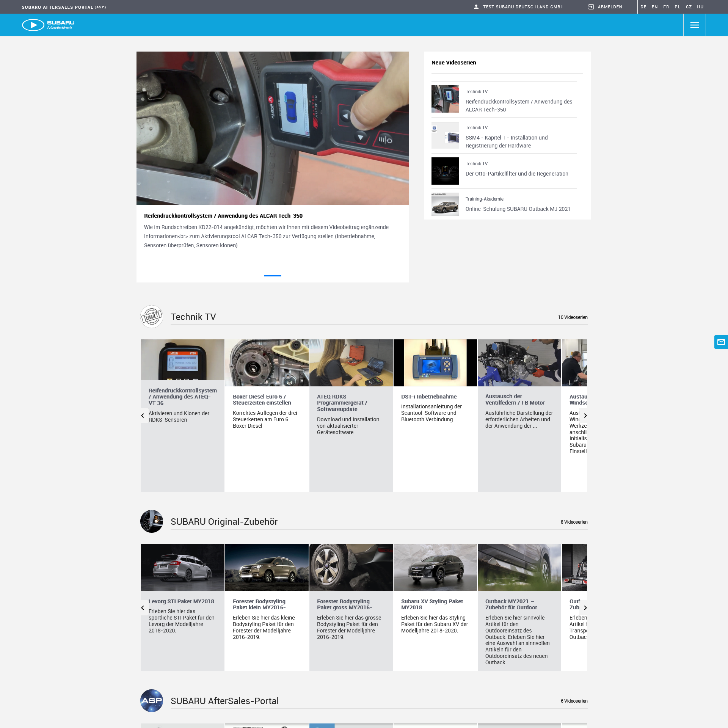This screenshot has height=728, width=728.
Task: Advance Original-Zubehör carousel with right chevron
Action: 585,608
